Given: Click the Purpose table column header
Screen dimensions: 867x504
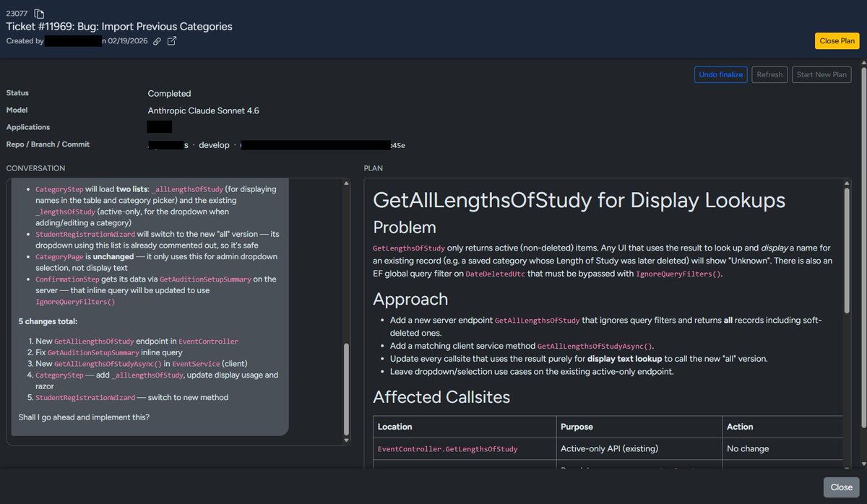Looking at the screenshot, I should tap(577, 427).
